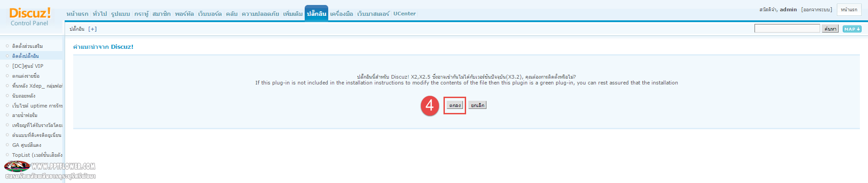Open TopList sidebar item
The width and height of the screenshot is (868, 183).
(x=37, y=155)
